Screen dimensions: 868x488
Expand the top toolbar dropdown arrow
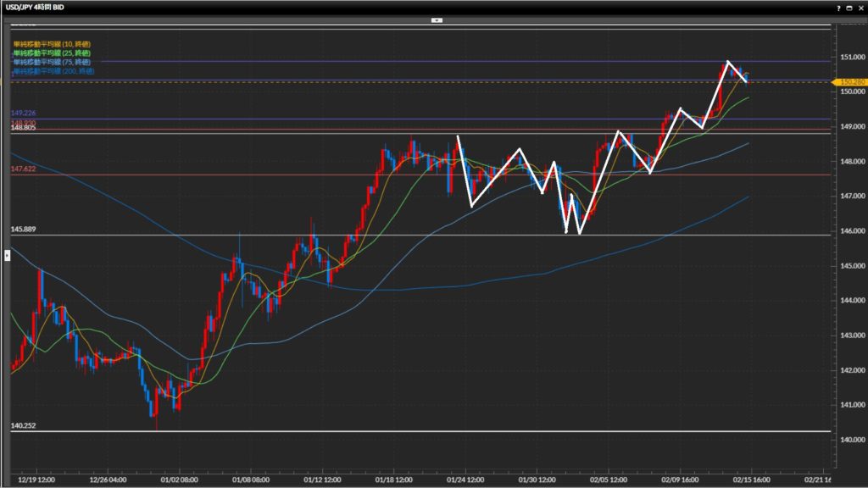tap(437, 19)
